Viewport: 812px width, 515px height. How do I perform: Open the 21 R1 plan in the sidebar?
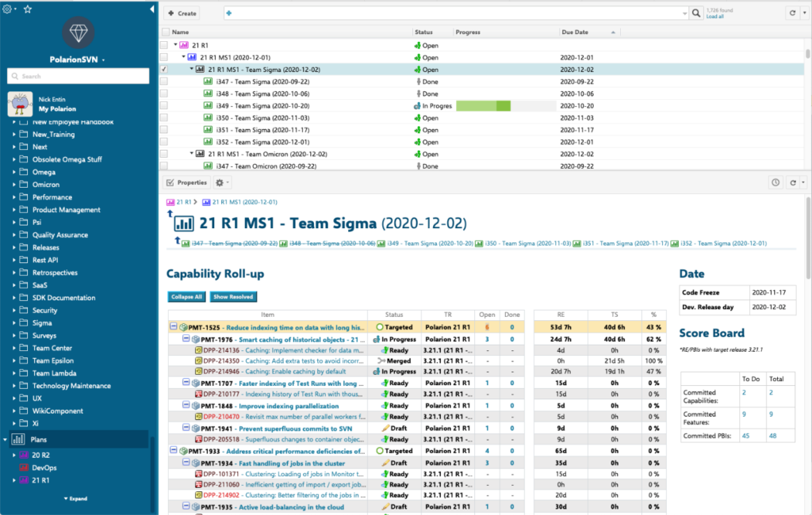[x=41, y=480]
